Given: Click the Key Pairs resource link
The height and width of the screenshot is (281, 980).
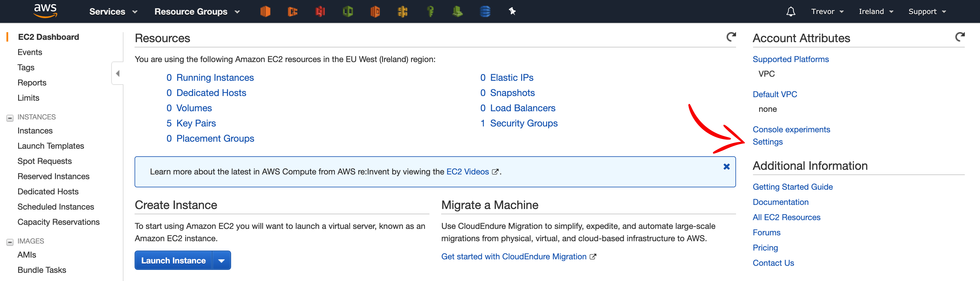Looking at the screenshot, I should pos(196,123).
